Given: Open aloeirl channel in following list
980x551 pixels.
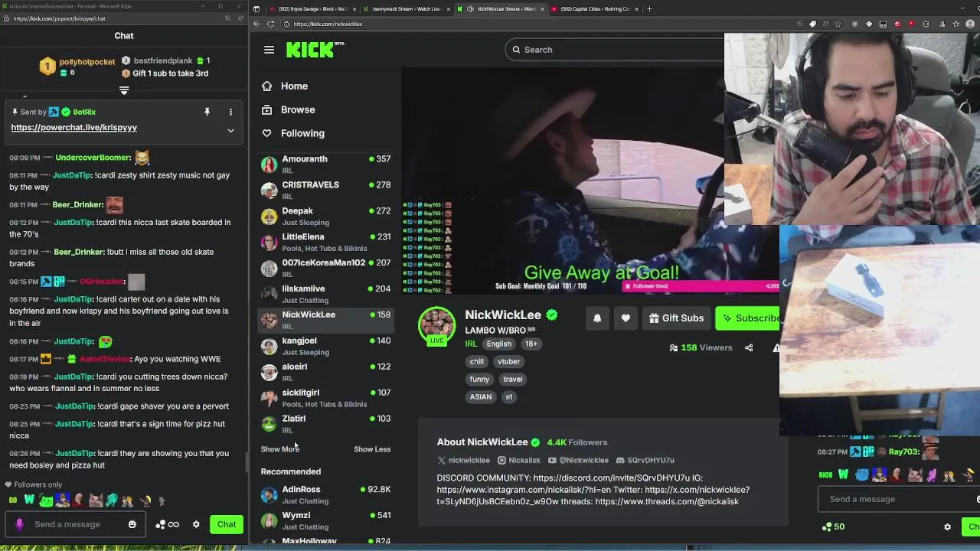Looking at the screenshot, I should click(x=325, y=372).
